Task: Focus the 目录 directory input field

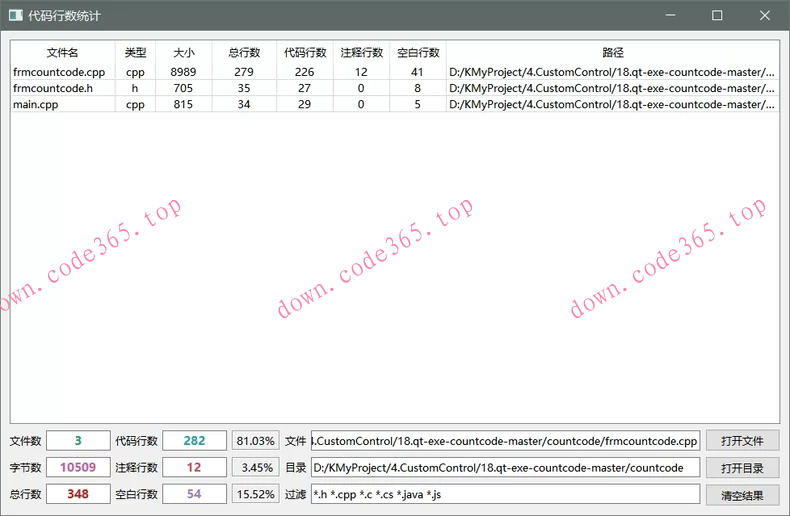Action: point(505,468)
